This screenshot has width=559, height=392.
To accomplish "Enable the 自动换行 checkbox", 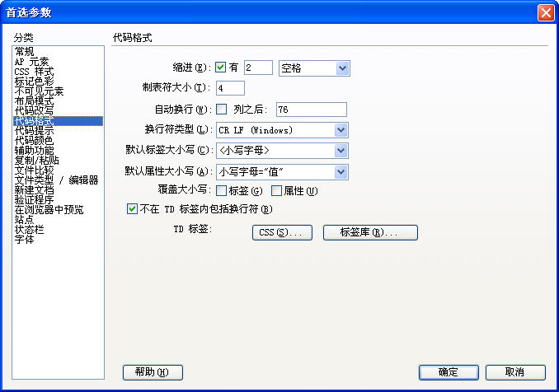I will (220, 109).
